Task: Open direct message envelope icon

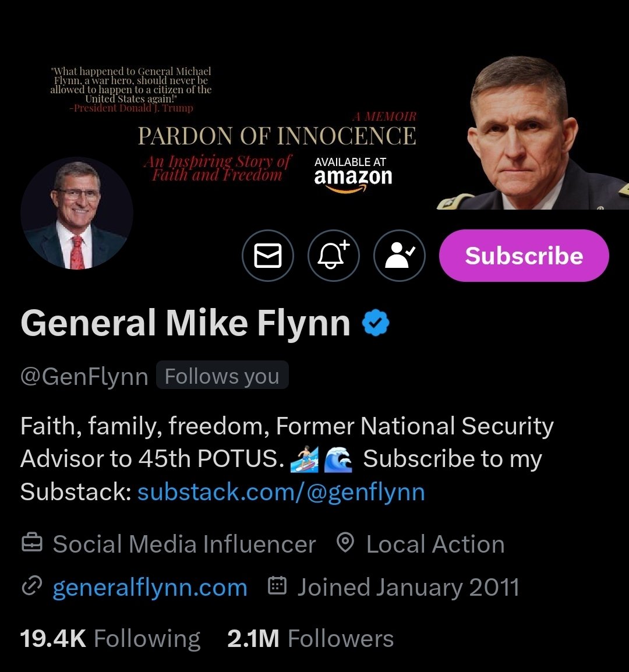Action: coord(268,256)
